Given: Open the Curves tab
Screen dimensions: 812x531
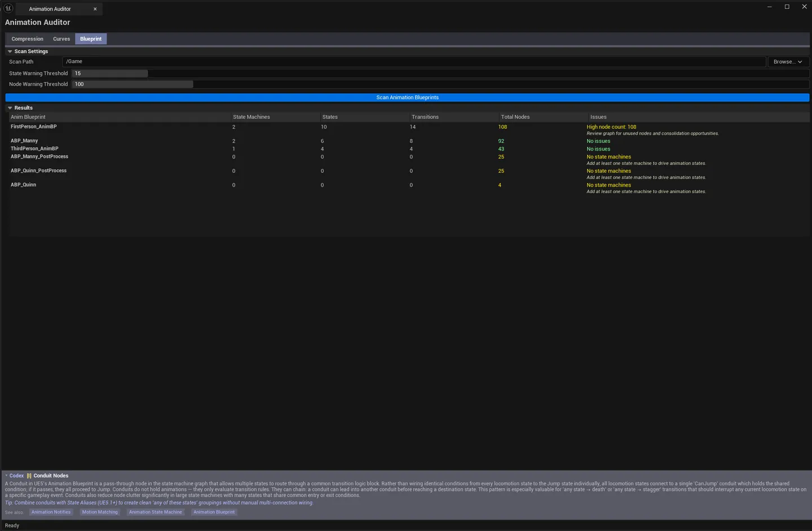Looking at the screenshot, I should [61, 39].
